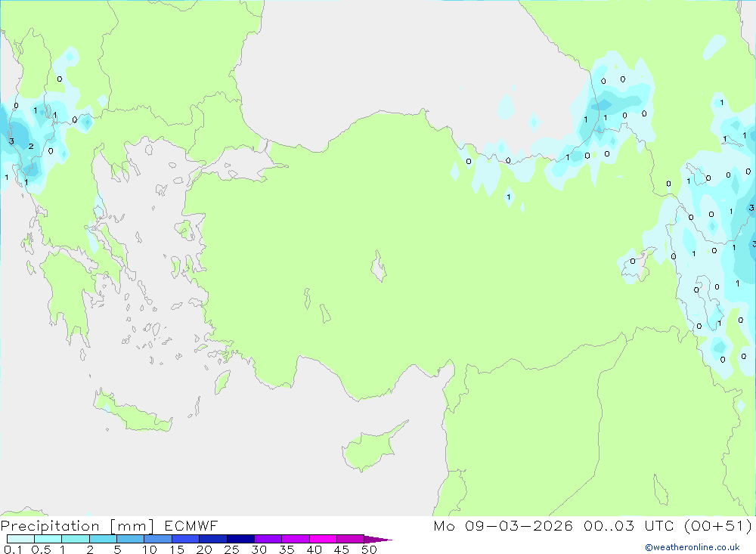Image resolution: width=756 pixels, height=554 pixels.
Task: Click the 15–20 mm royal blue swatch
Action: [186, 539]
